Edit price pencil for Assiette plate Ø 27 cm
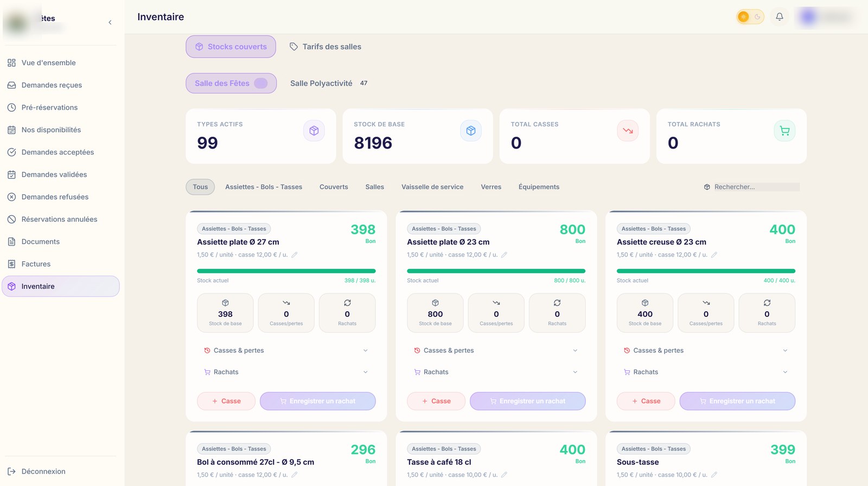This screenshot has height=486, width=868. click(x=295, y=255)
